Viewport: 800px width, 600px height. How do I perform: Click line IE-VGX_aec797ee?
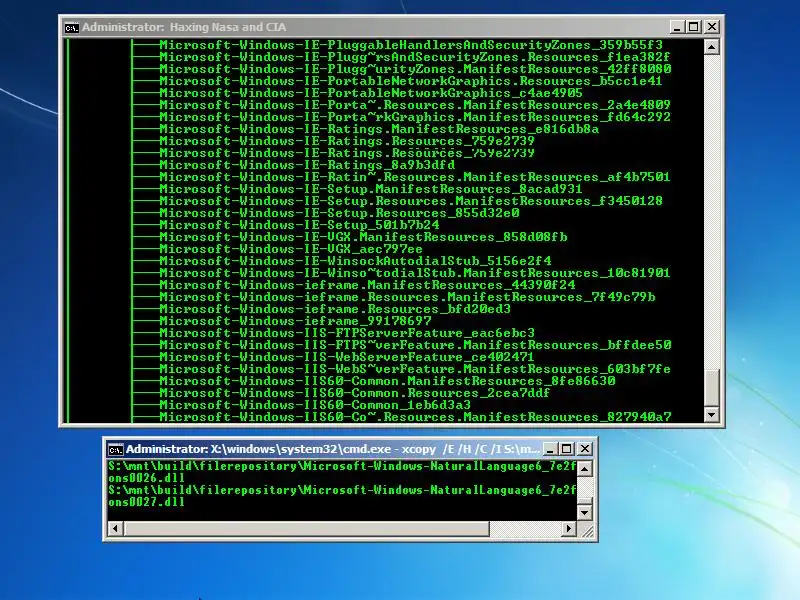(291, 249)
